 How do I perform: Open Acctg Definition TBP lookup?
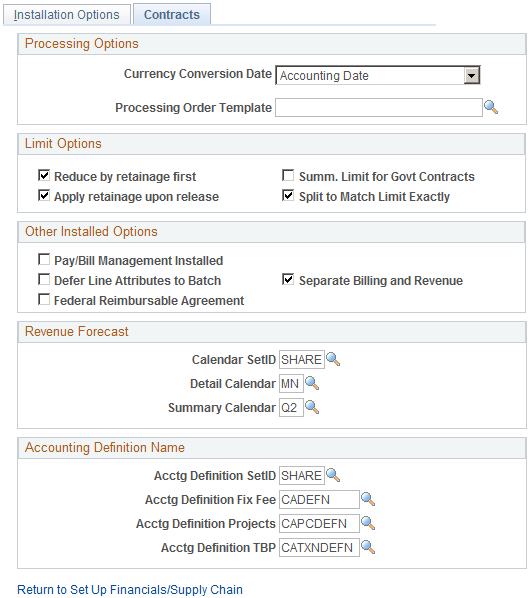click(x=368, y=548)
